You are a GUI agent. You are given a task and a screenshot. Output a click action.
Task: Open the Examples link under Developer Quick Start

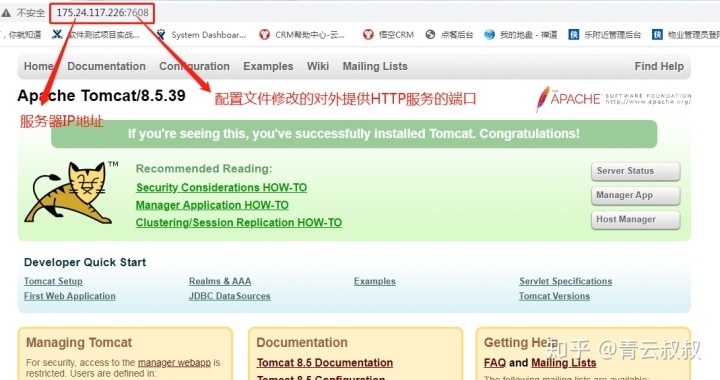click(x=375, y=281)
